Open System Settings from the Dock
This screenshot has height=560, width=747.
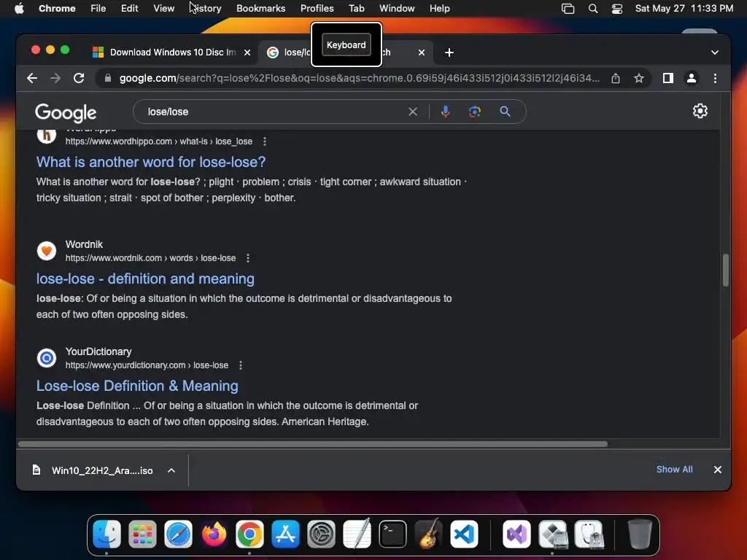coord(321,534)
